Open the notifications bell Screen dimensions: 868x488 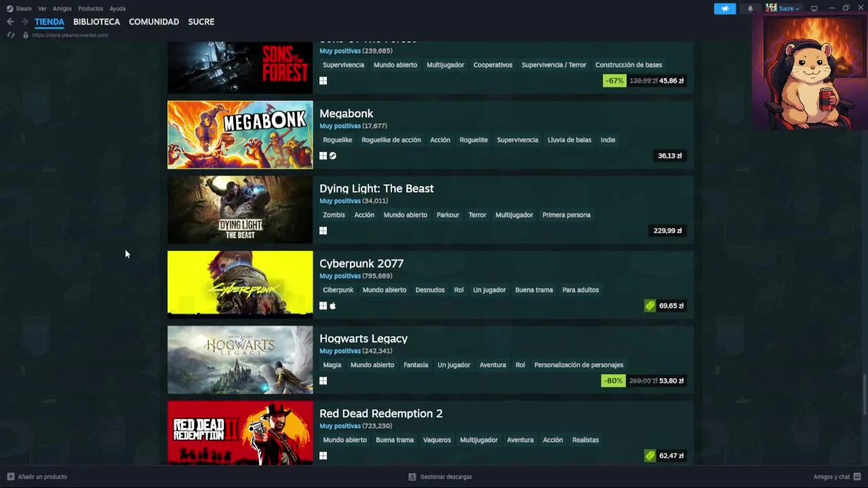(750, 9)
